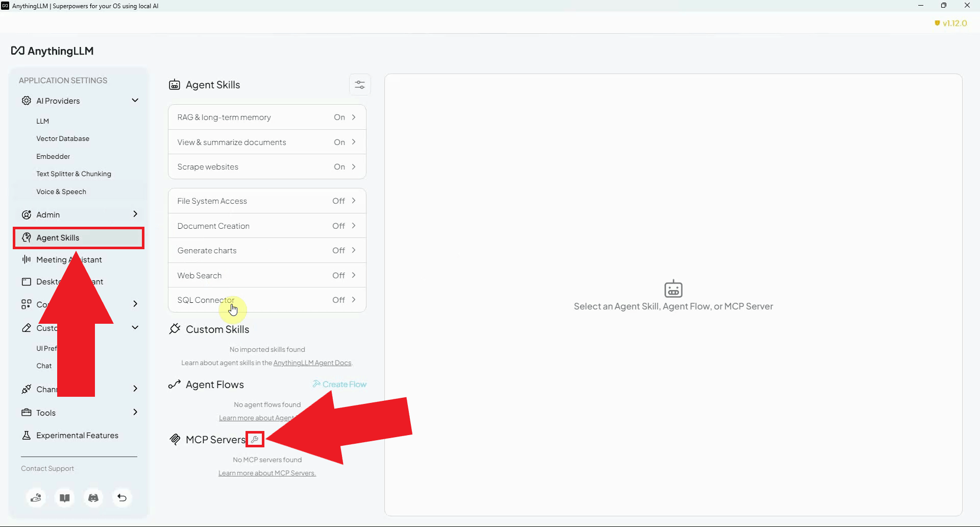Click the Channels sidebar icon

tap(27, 389)
